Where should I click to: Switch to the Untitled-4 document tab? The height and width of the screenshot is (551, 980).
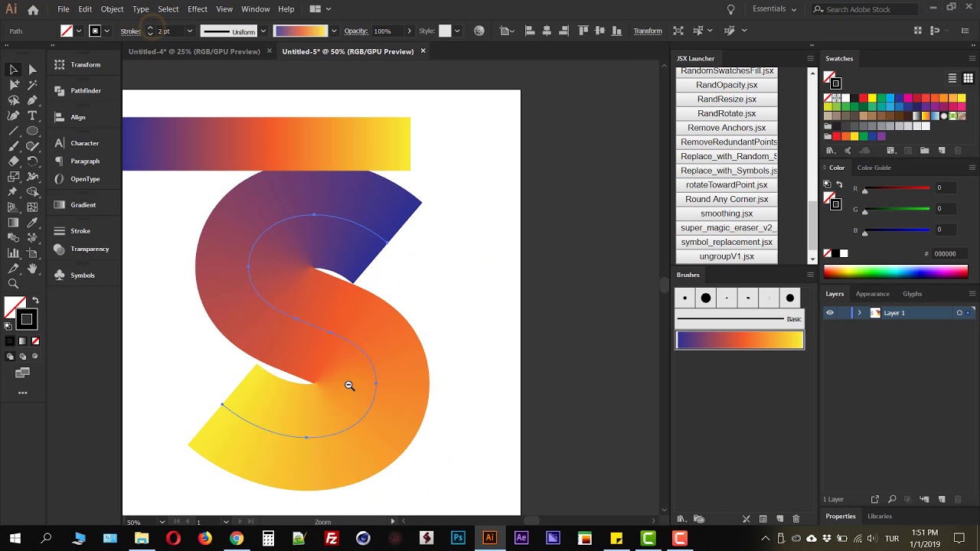(x=194, y=52)
